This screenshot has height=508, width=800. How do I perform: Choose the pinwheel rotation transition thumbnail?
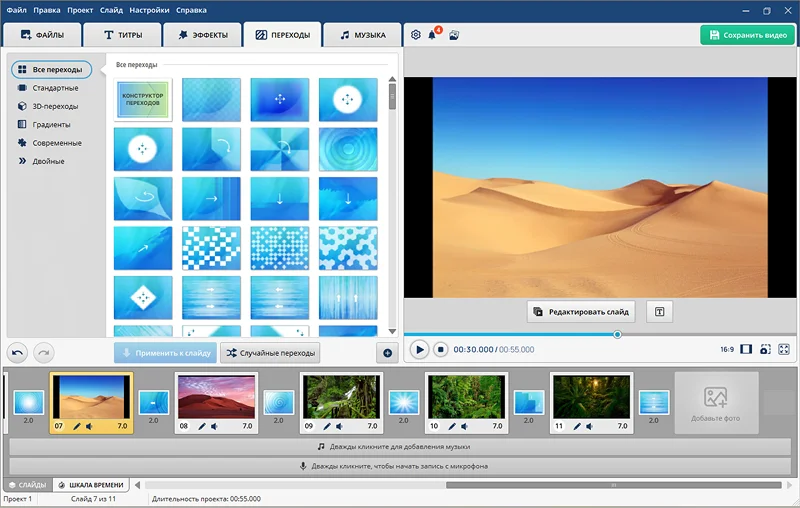pos(280,149)
